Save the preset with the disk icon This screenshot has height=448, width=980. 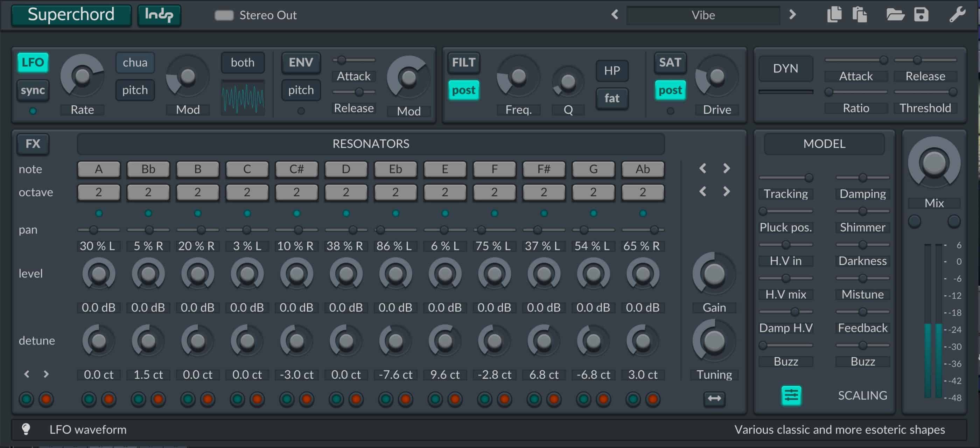(x=921, y=15)
